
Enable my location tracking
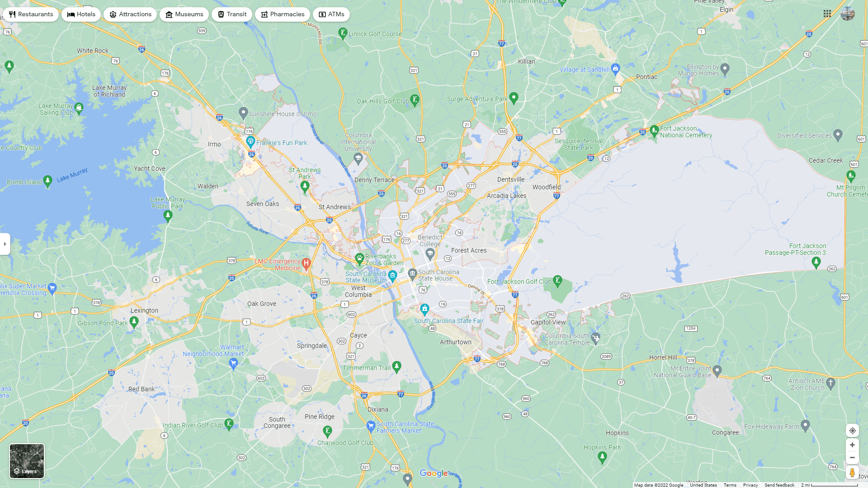pos(853,431)
